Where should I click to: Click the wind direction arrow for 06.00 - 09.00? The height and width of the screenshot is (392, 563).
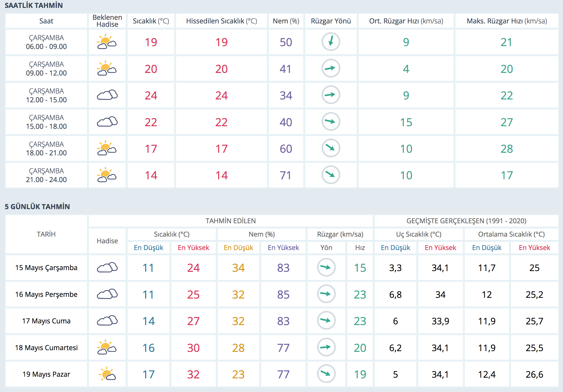tap(330, 42)
